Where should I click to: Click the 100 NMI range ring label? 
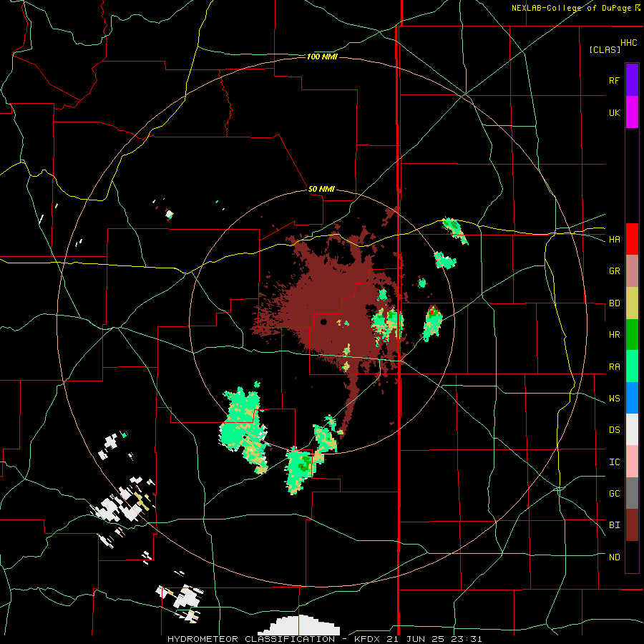click(322, 57)
